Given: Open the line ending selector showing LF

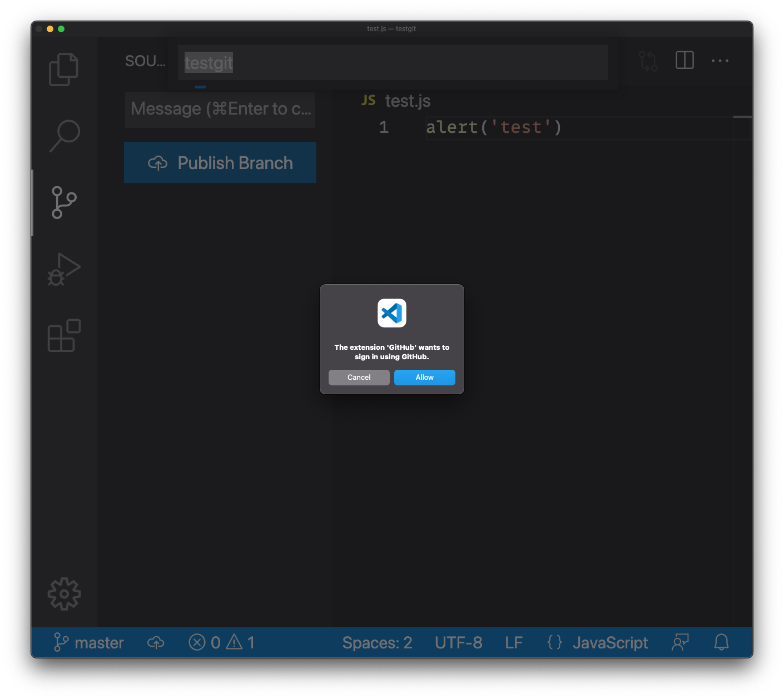Looking at the screenshot, I should 513,642.
